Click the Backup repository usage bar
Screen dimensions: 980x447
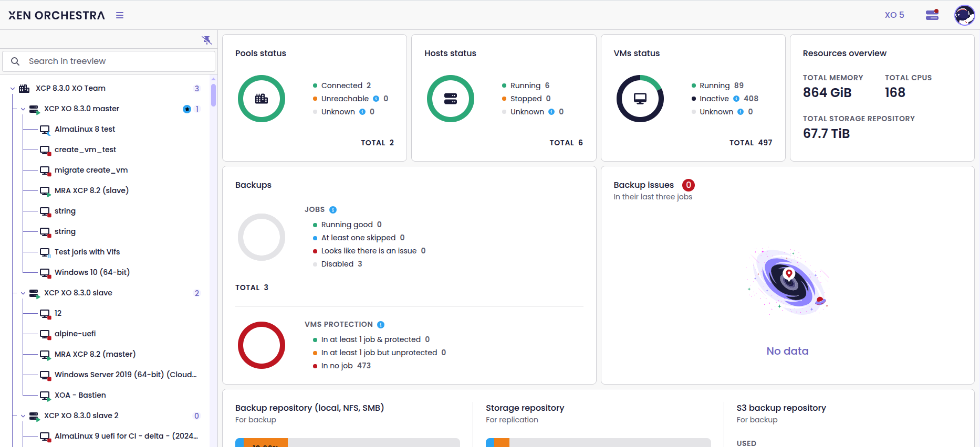[348, 443]
